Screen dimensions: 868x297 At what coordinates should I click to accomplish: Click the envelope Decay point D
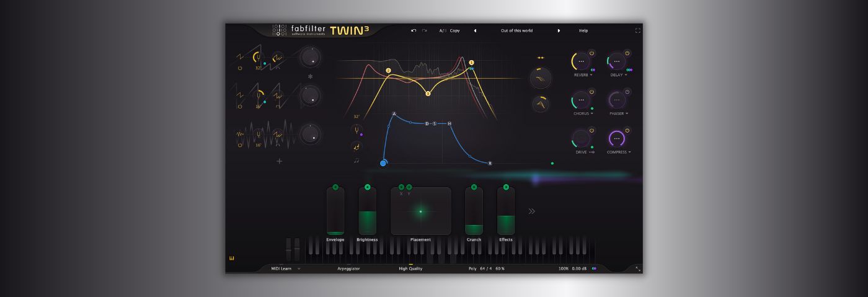[427, 123]
